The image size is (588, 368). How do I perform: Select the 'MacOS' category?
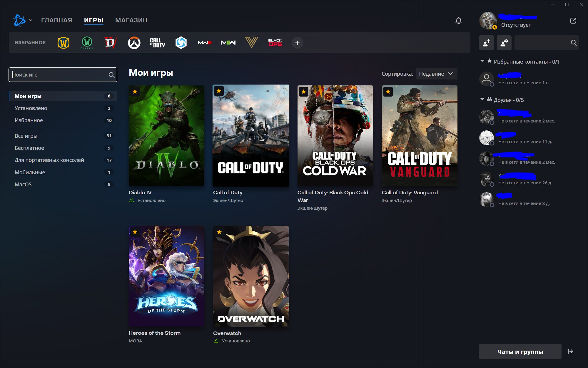[x=63, y=184]
